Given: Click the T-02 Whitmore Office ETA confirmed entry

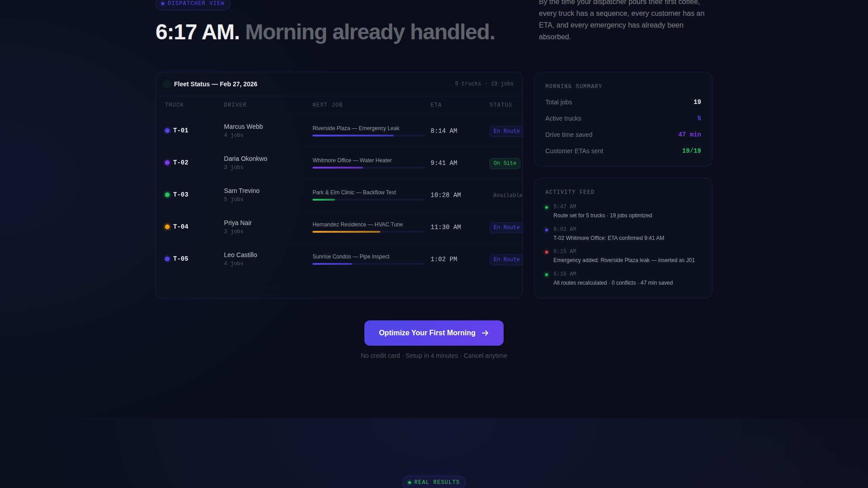Looking at the screenshot, I should pos(609,238).
